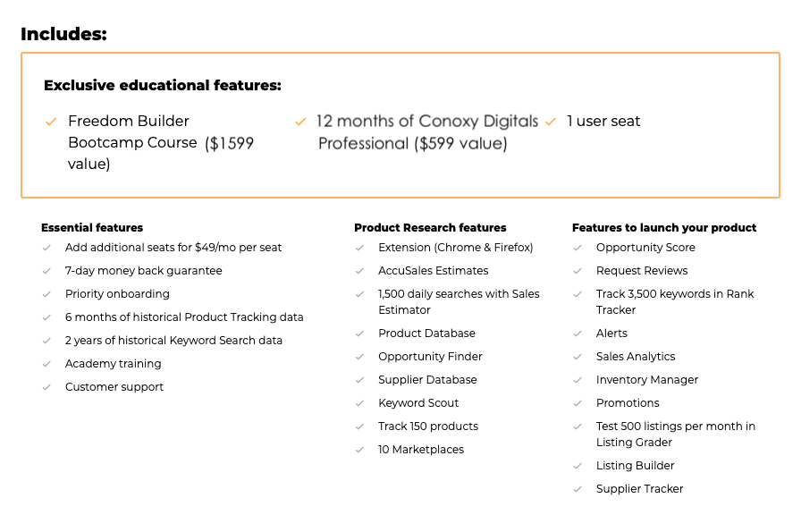The width and height of the screenshot is (801, 532).
Task: Click the checkmark next to Customer support
Action: click(46, 387)
